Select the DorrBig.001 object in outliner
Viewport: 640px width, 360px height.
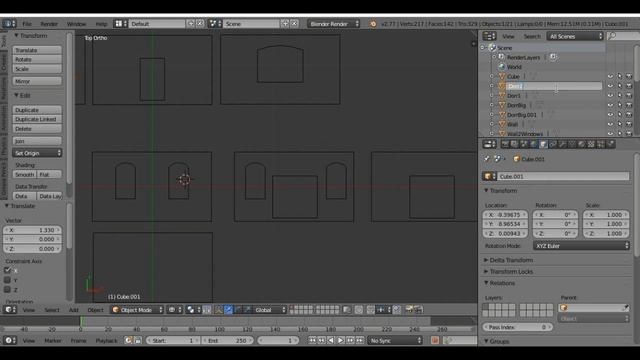click(x=522, y=115)
